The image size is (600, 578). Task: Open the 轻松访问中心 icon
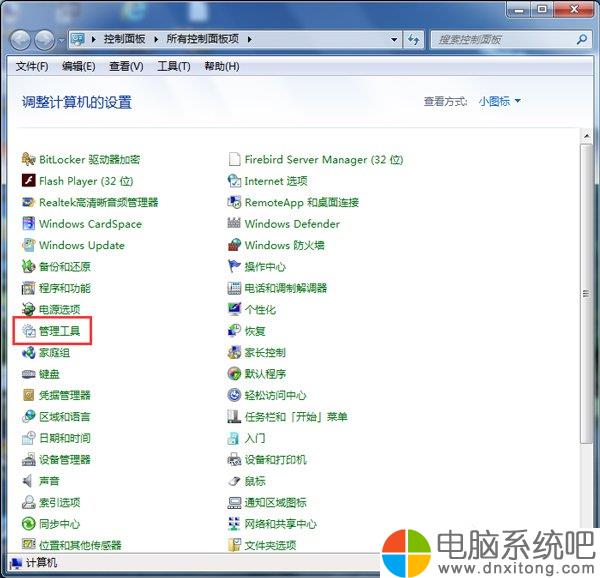pyautogui.click(x=234, y=395)
